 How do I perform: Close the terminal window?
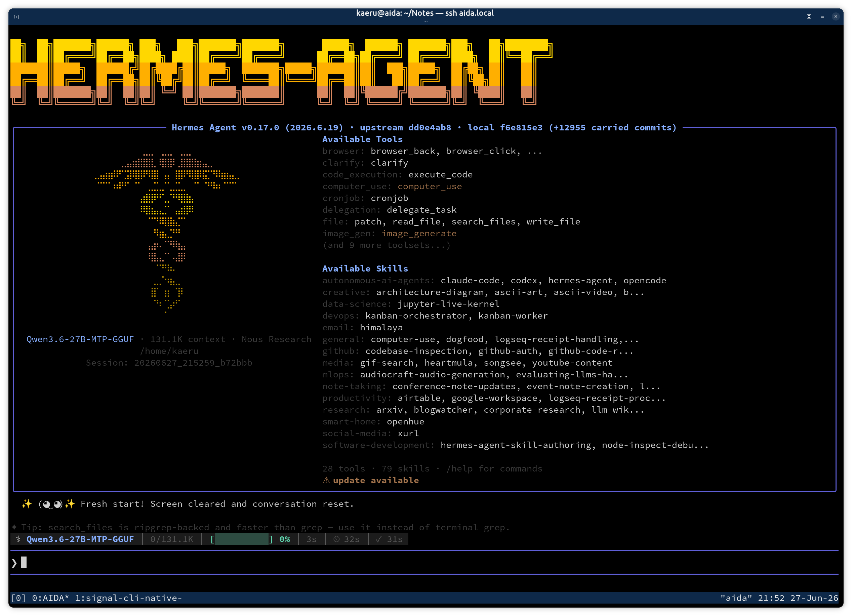(x=836, y=16)
